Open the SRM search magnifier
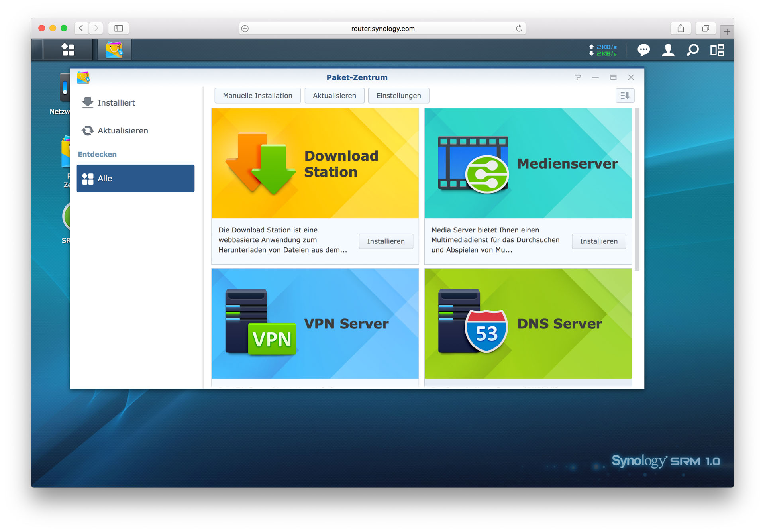The image size is (765, 532). click(692, 50)
